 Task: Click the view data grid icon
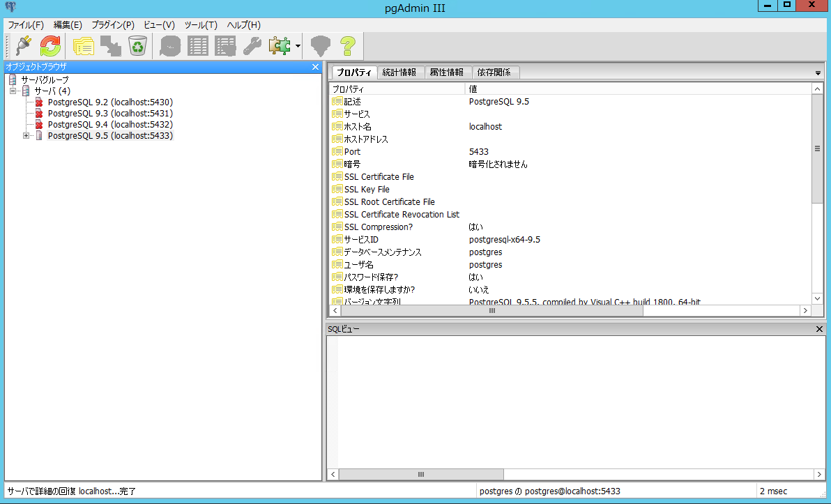pos(198,45)
